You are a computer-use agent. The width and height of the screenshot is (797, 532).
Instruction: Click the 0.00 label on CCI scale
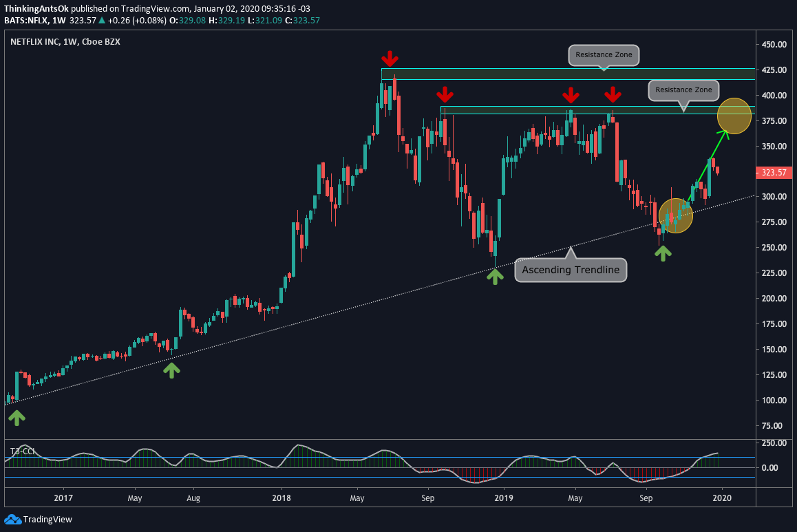[769, 467]
